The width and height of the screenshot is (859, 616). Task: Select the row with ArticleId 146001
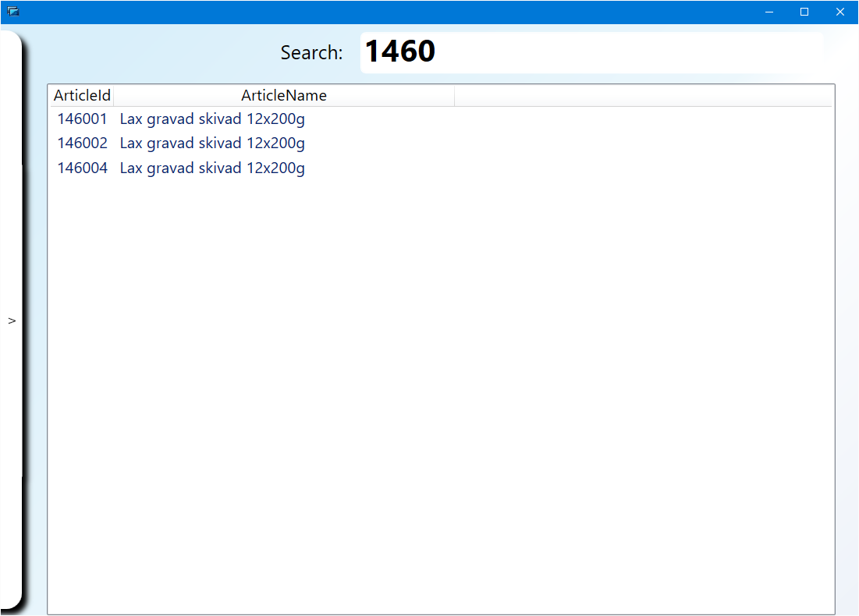(x=82, y=119)
